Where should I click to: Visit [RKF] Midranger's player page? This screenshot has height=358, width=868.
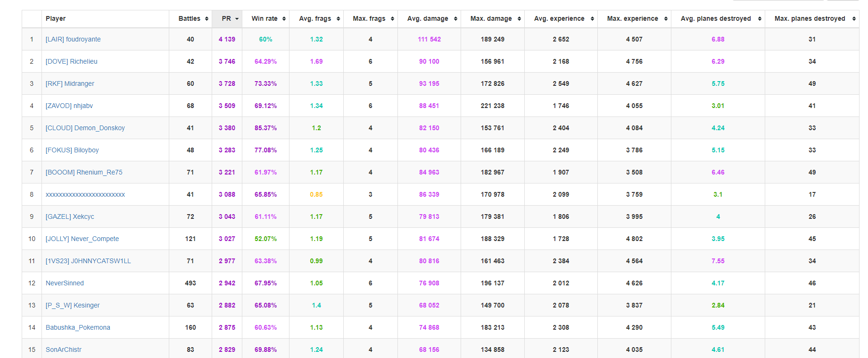click(x=70, y=83)
